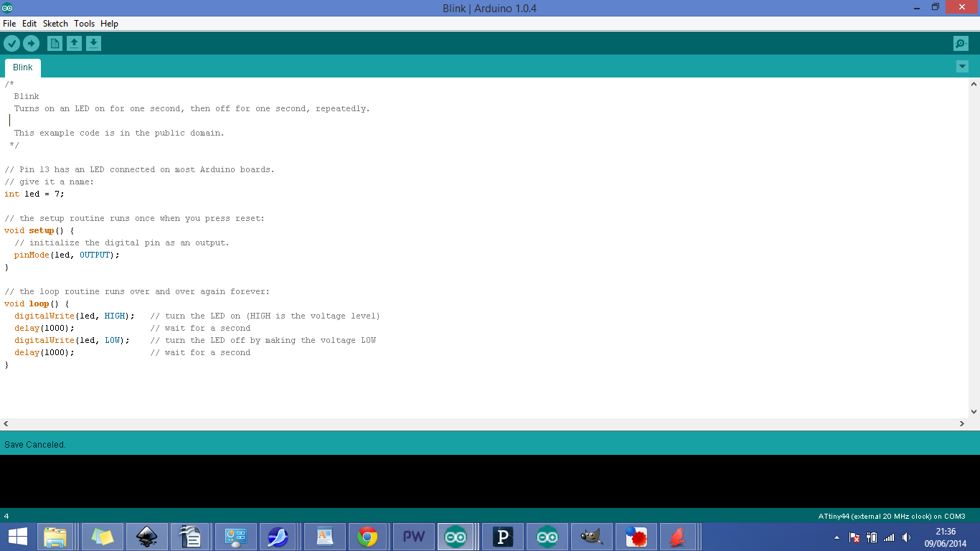
Task: Click the ATtiny44 on COM3 board status text
Action: click(x=892, y=516)
